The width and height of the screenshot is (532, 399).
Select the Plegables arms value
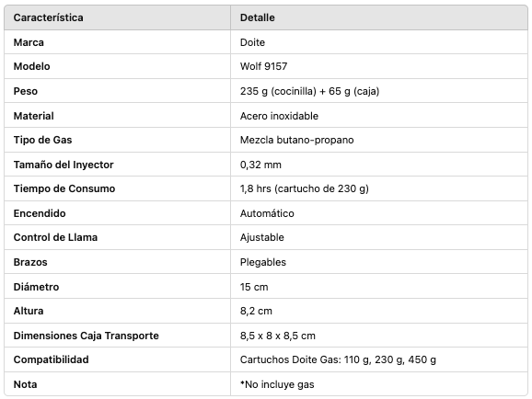click(x=263, y=262)
